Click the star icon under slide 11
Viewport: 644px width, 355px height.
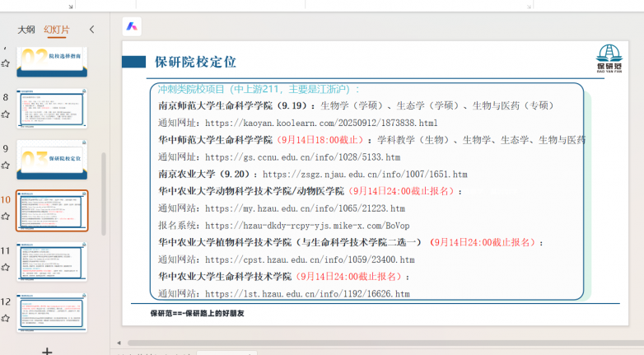(x=6, y=267)
